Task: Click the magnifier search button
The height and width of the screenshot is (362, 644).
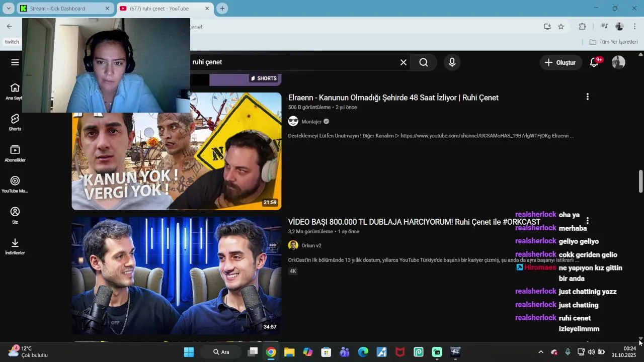Action: pos(424,62)
